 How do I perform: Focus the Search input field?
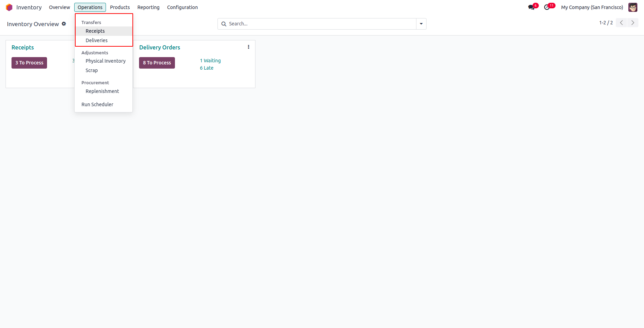[321, 24]
